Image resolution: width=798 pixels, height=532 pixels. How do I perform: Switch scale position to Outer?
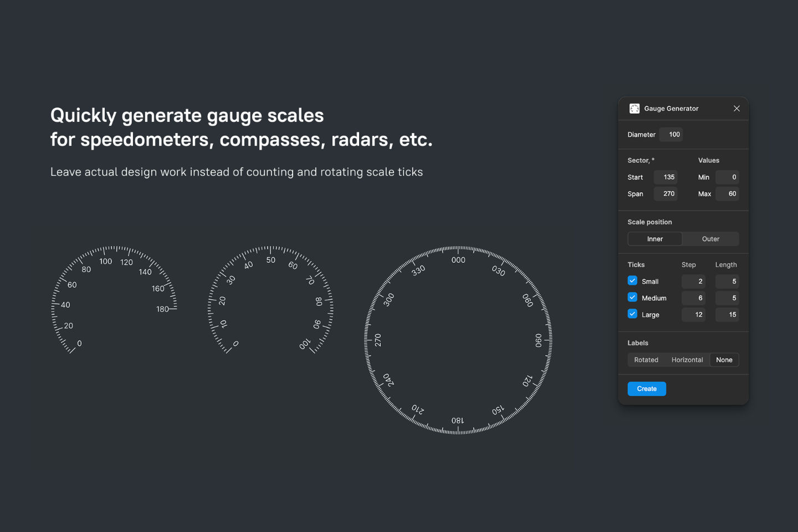pyautogui.click(x=710, y=239)
